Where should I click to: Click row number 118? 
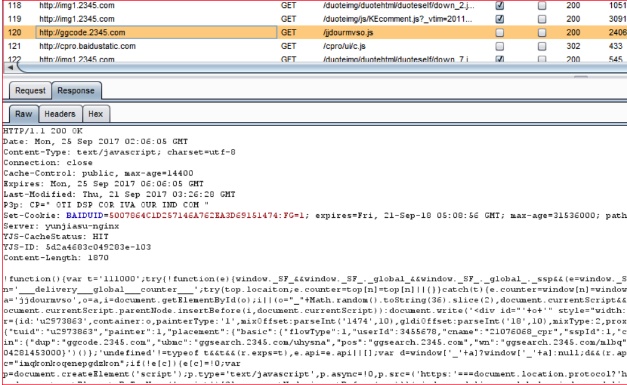[14, 6]
